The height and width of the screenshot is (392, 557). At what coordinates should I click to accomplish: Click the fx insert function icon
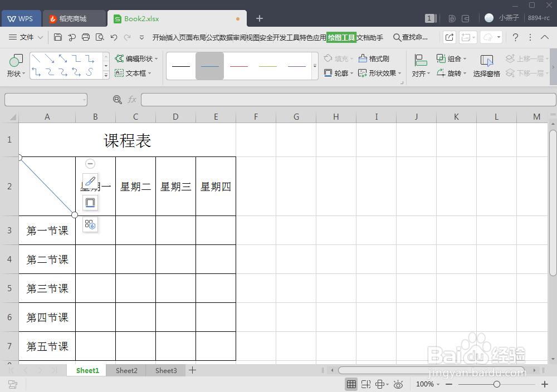[x=132, y=100]
